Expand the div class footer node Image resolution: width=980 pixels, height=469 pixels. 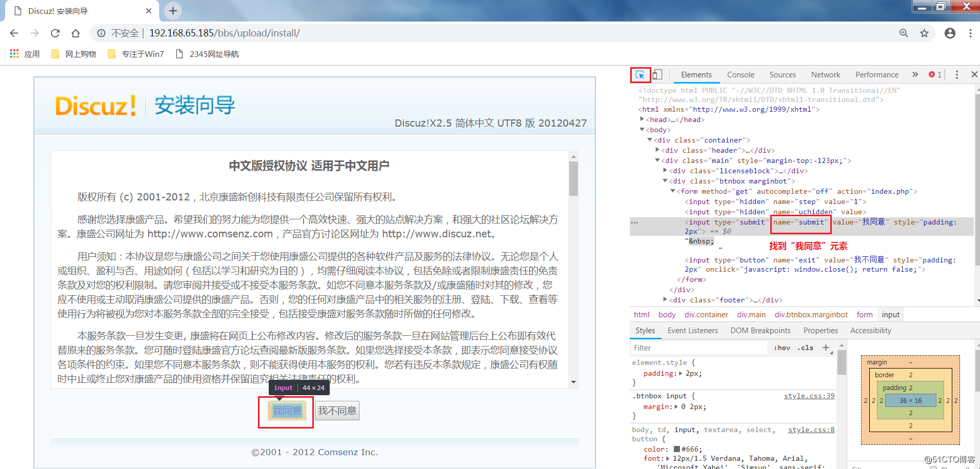point(665,300)
